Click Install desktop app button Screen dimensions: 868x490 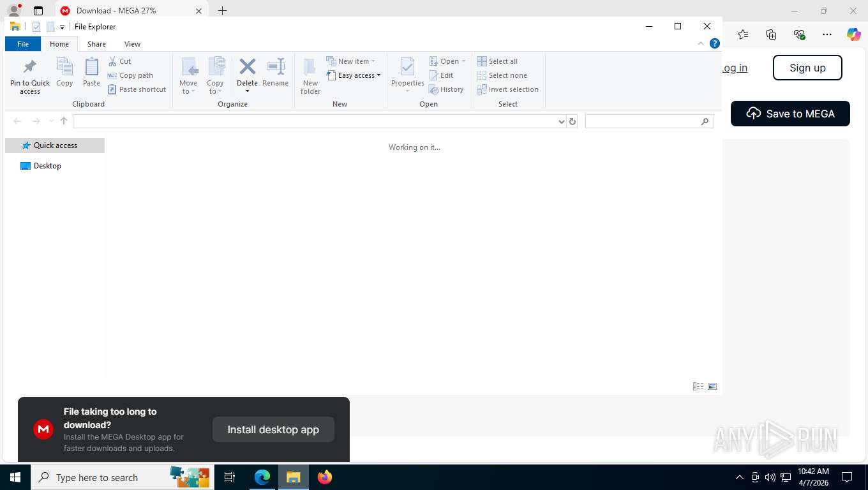click(273, 429)
